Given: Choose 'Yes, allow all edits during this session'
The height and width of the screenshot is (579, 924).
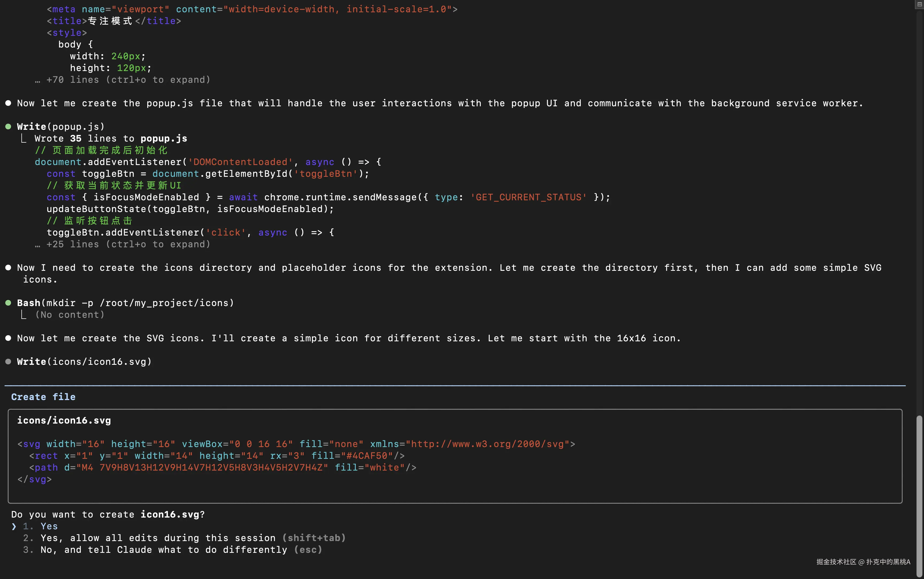Looking at the screenshot, I should coord(158,538).
